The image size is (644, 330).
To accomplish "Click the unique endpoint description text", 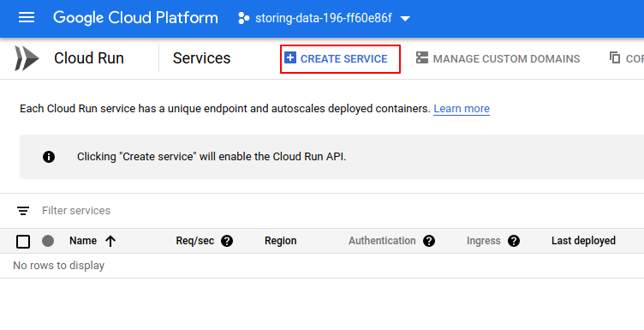I will coord(224,109).
